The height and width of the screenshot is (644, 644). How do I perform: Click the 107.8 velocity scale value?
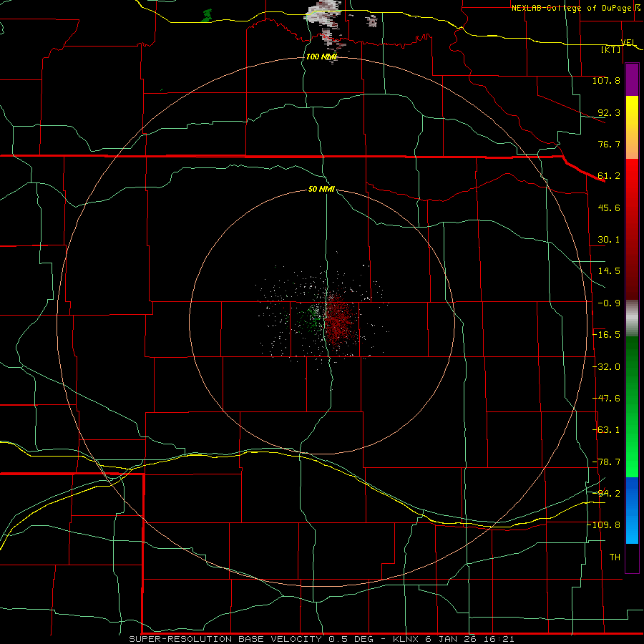click(x=606, y=80)
